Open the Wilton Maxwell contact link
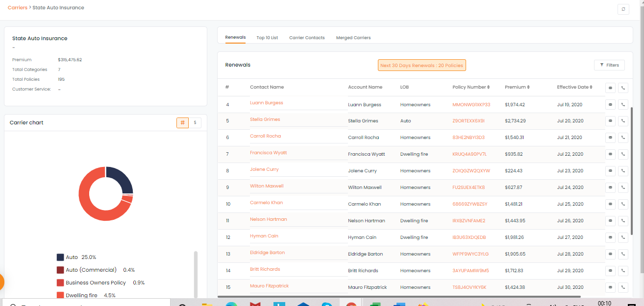This screenshot has height=306, width=644. pyautogui.click(x=267, y=186)
